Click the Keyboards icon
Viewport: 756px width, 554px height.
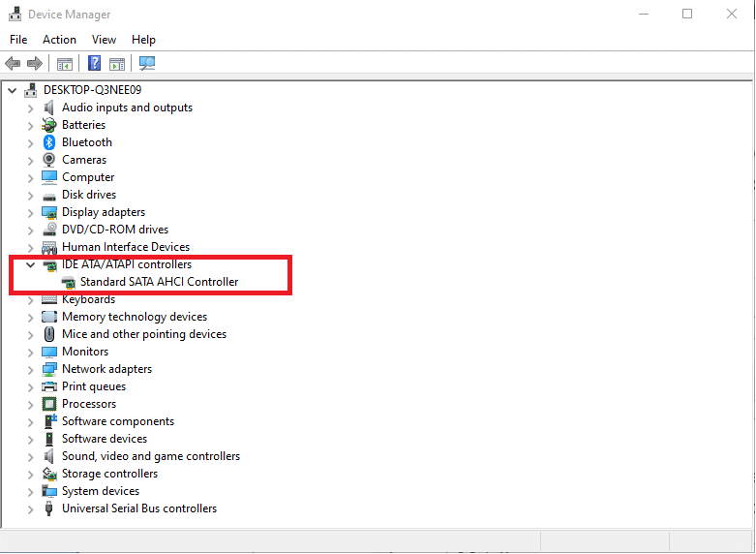pyautogui.click(x=49, y=299)
